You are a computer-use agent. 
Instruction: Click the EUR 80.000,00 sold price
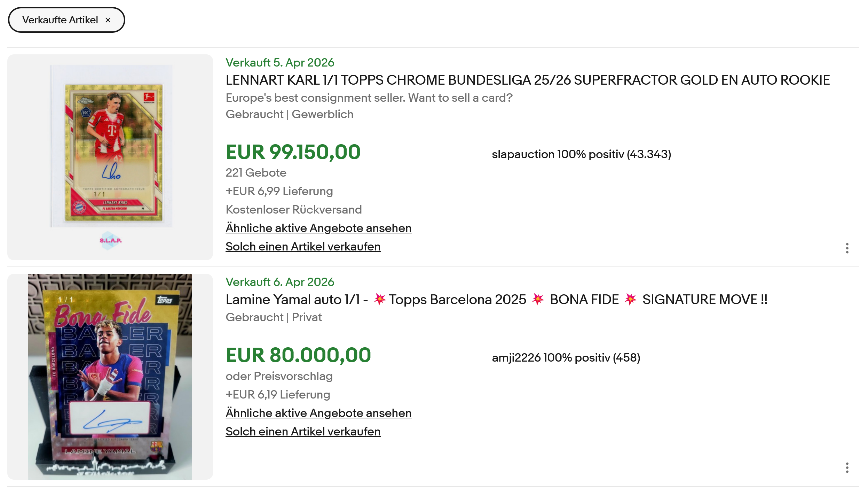[298, 355]
